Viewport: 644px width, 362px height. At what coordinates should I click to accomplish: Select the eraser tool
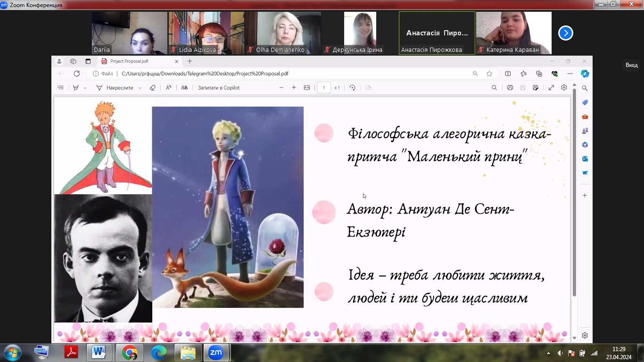[x=152, y=88]
